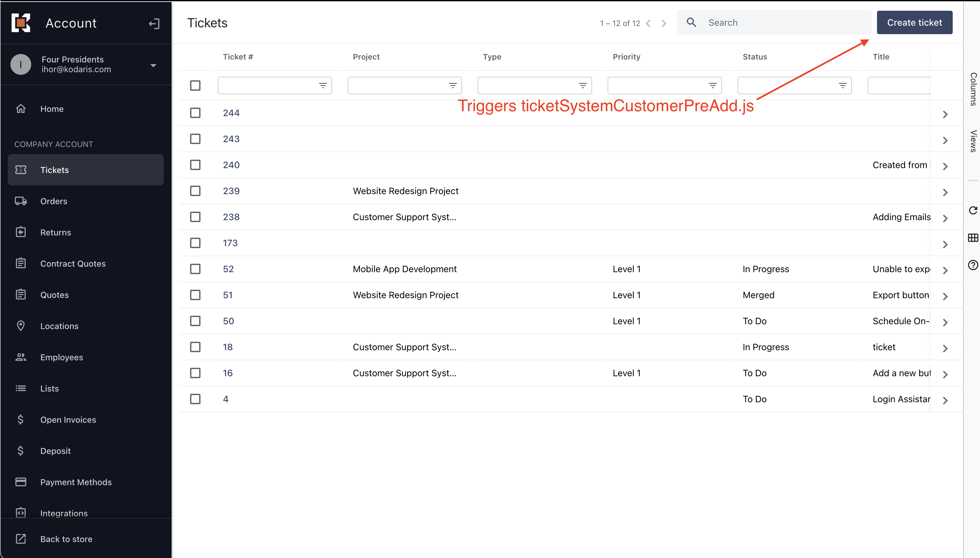
Task: Open the Contract Quotes menu item
Action: [73, 264]
